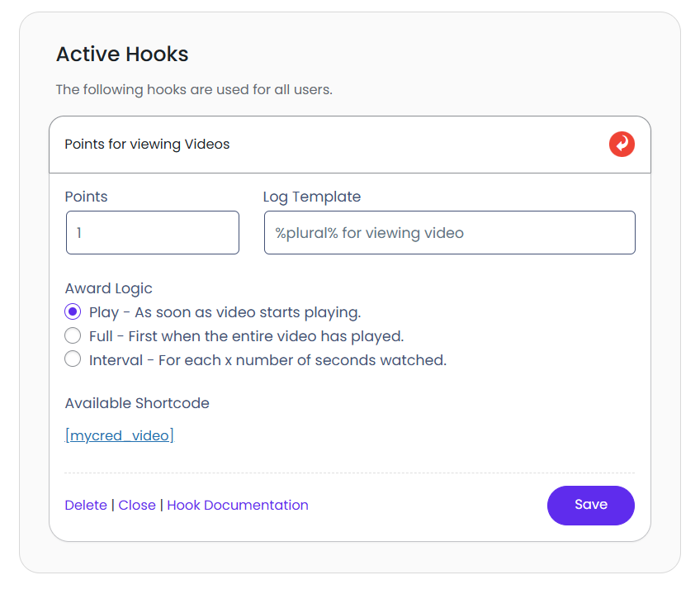Click the red revert arrow icon
This screenshot has width=700, height=594.
pyautogui.click(x=622, y=145)
